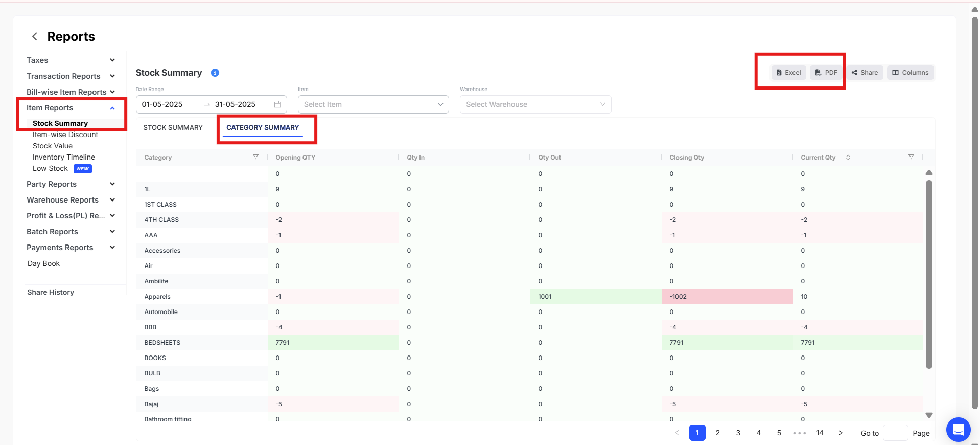Click the Share button
Image resolution: width=980 pixels, height=445 pixels.
865,73
